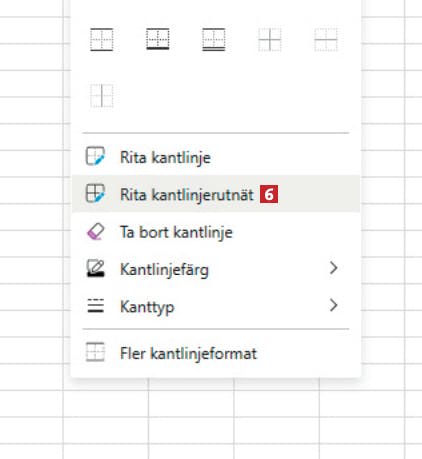
Task: Select the inside borders icon
Action: pos(270,40)
